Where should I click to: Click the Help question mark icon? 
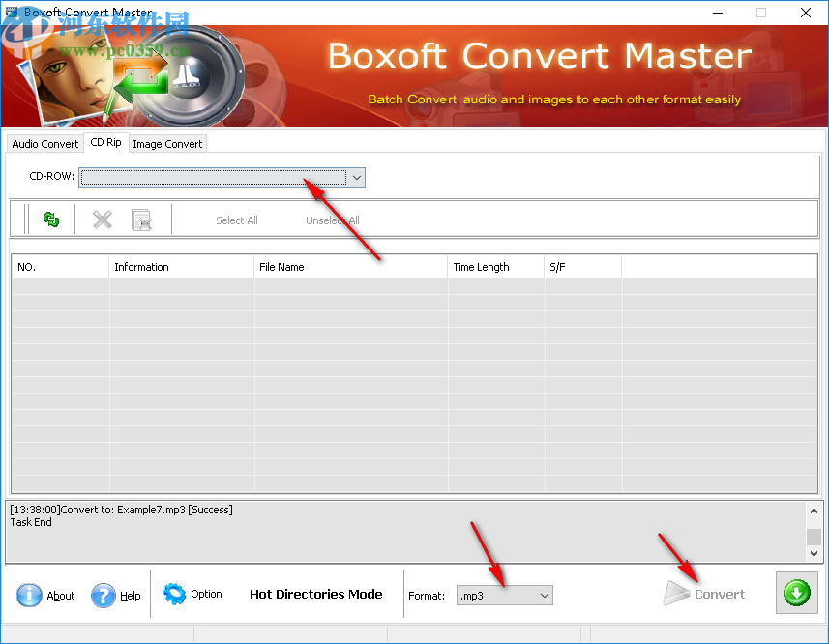pos(104,596)
